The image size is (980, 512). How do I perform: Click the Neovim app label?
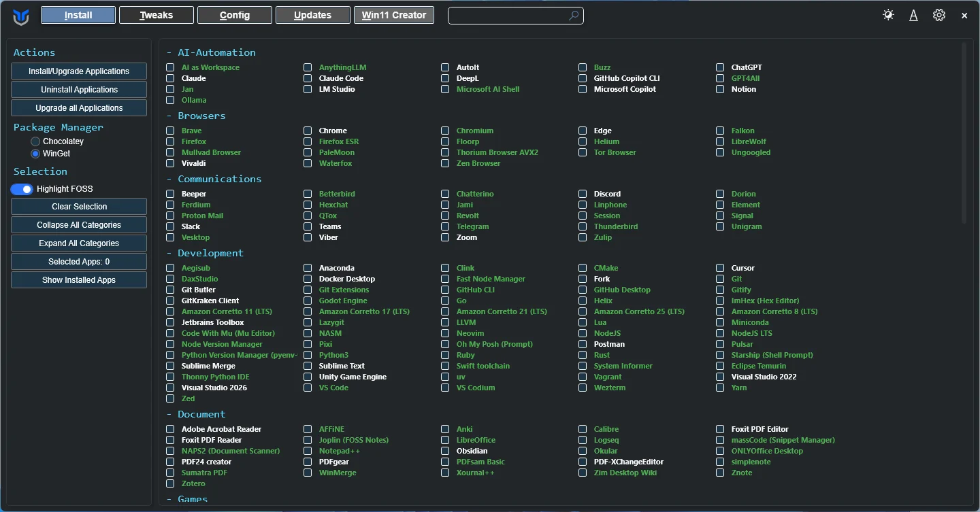point(470,333)
